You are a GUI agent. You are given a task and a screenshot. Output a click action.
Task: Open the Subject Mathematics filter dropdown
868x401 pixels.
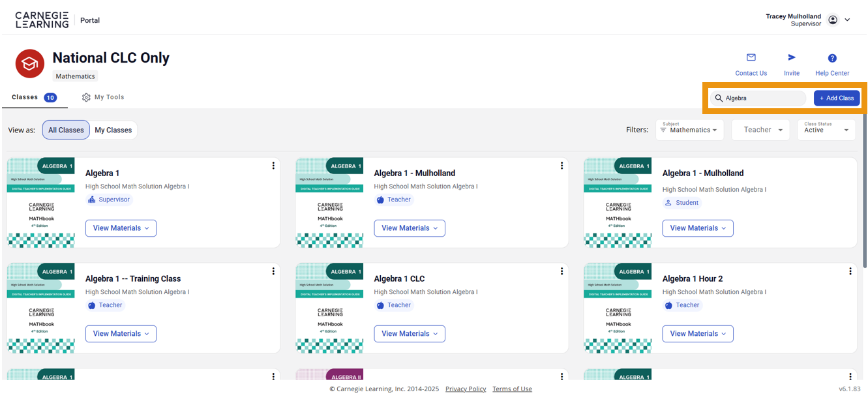point(689,130)
